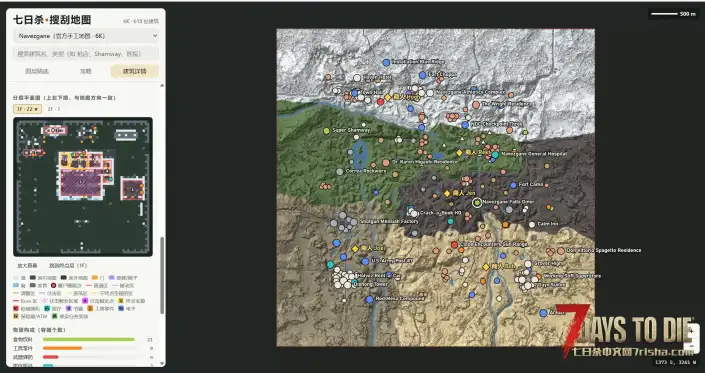Screen dimensions: 705x373
Task: Select the Fort Caina marker
Action: (513, 185)
